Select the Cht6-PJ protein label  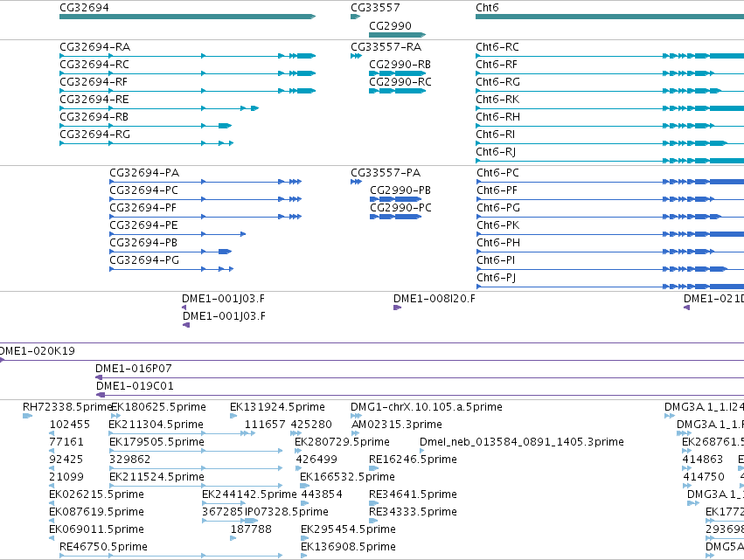coord(496,278)
